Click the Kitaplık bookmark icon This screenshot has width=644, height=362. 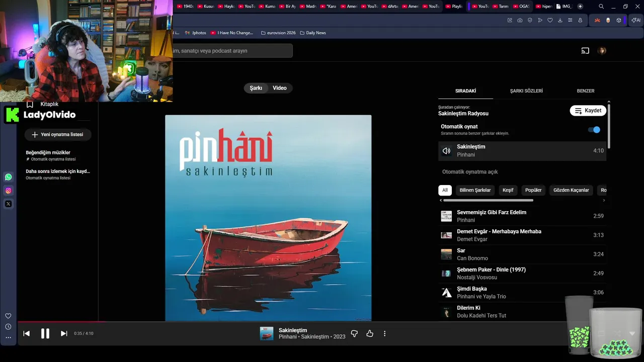(30, 104)
